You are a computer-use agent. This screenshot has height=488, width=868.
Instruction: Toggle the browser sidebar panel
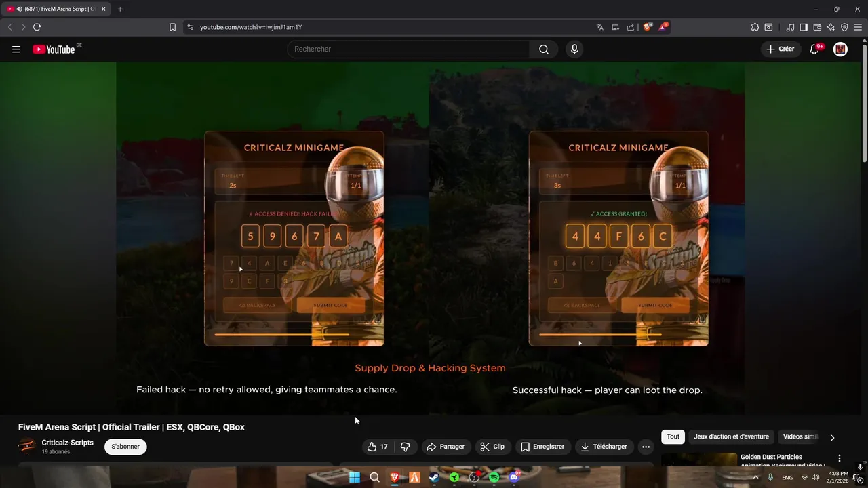click(804, 27)
